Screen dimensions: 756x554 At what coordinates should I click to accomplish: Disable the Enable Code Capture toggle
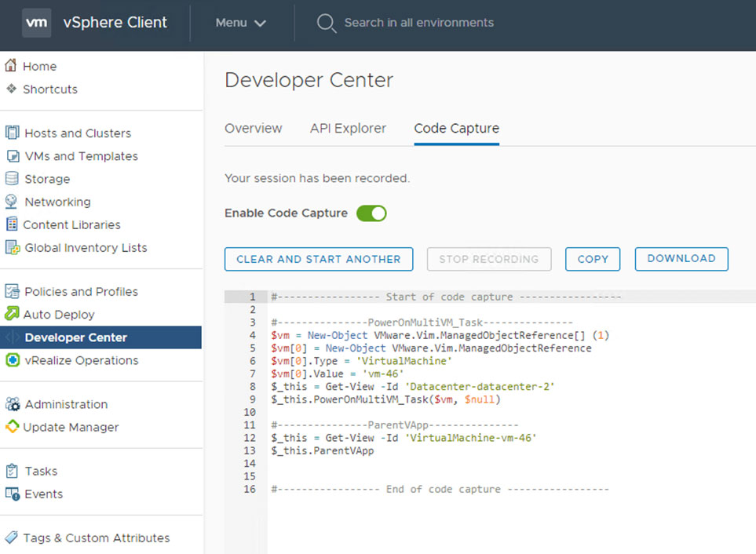371,213
